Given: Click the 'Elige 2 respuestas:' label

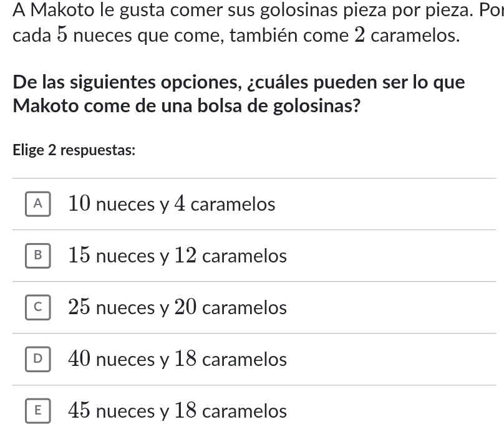Looking at the screenshot, I should click(x=74, y=150).
